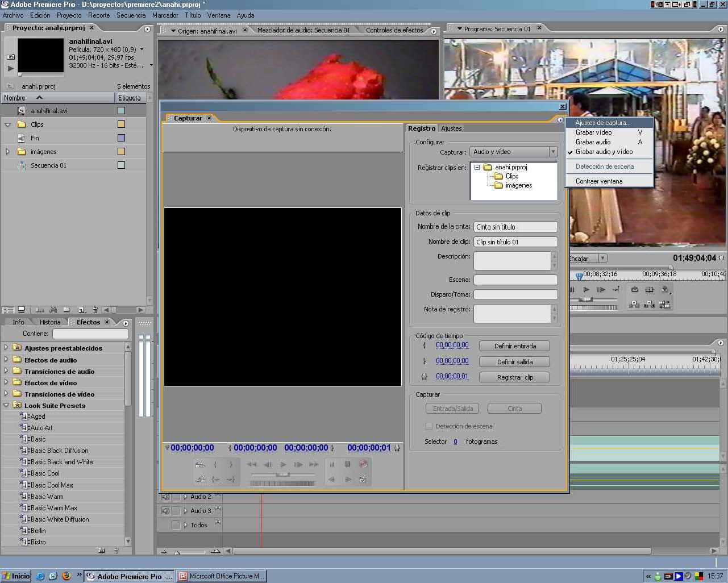Click the record button in Capture transport
The width and height of the screenshot is (728, 583).
click(x=363, y=464)
